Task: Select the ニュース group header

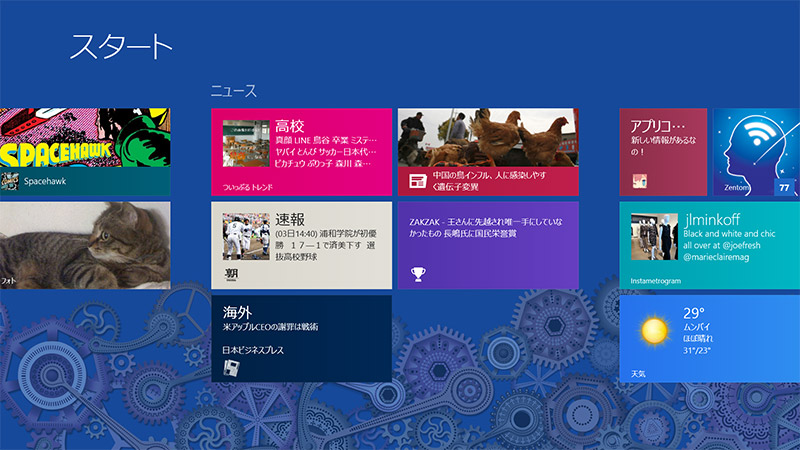Action: coord(234,91)
